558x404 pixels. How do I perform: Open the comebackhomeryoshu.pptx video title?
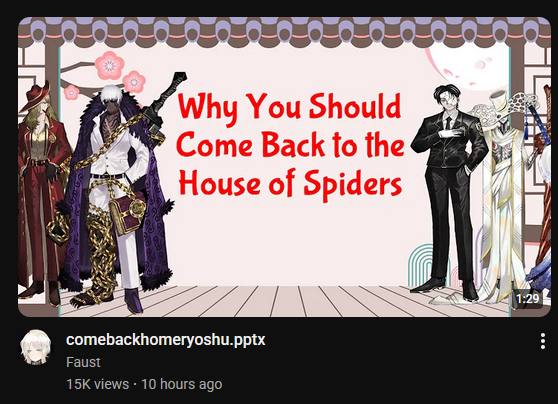(165, 340)
